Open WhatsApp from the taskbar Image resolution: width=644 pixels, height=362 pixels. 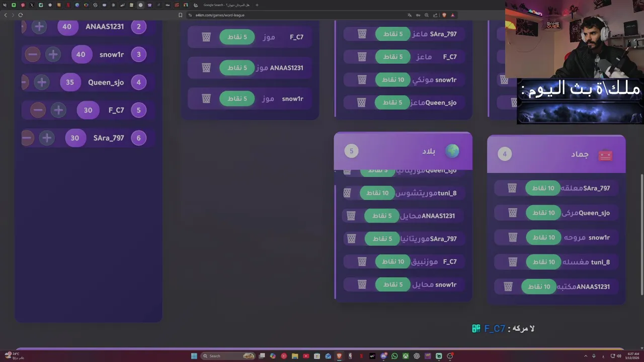(x=394, y=356)
